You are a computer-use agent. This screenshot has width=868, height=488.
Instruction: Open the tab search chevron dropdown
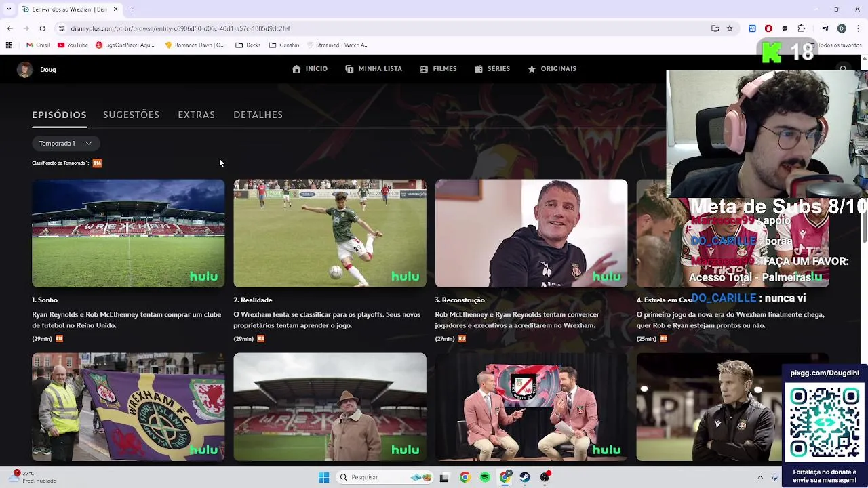(9, 9)
